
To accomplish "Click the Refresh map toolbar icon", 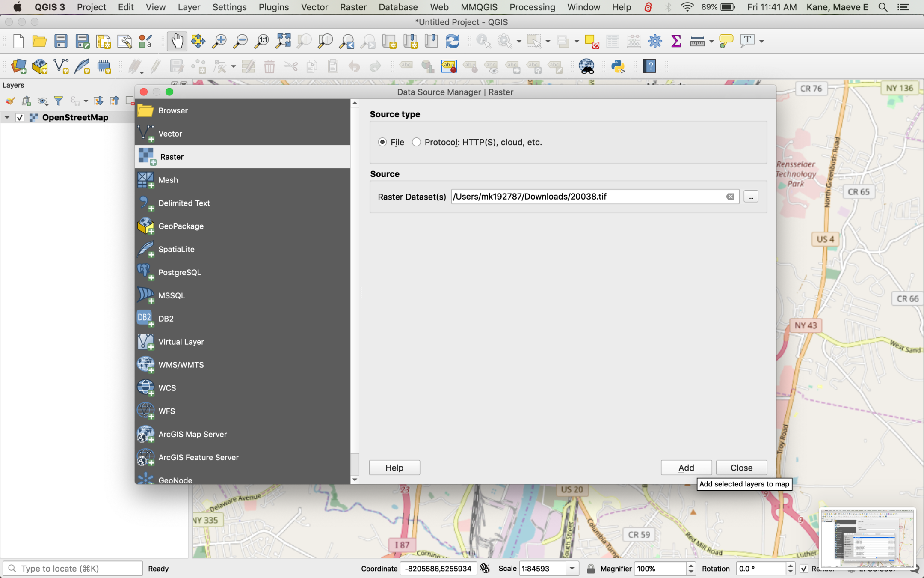I will click(x=452, y=42).
